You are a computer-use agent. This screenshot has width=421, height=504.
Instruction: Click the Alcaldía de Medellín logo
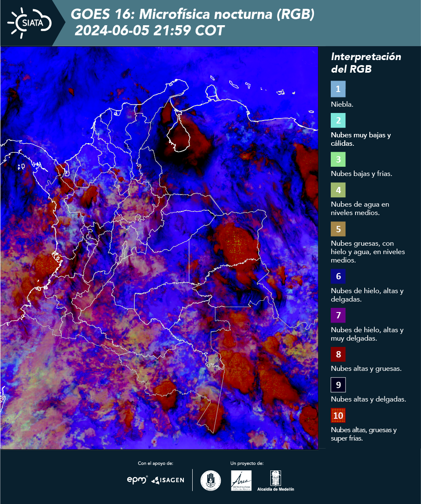pos(276,480)
